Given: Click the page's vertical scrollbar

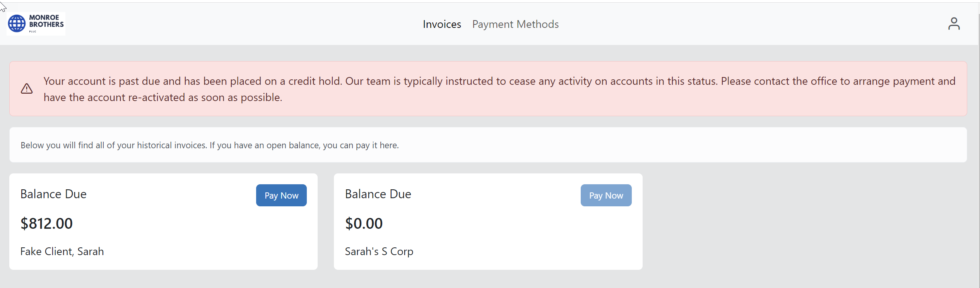Looking at the screenshot, I should click(978, 155).
